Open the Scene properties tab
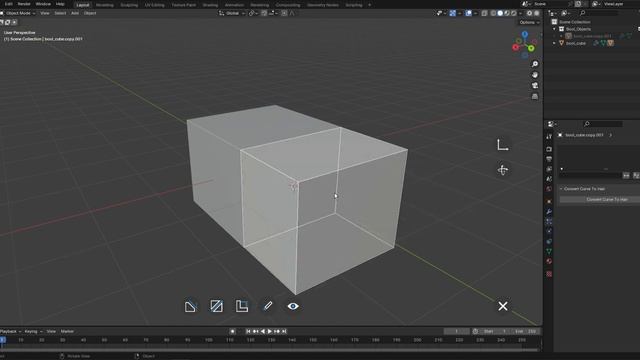640x360 pixels. (x=549, y=179)
